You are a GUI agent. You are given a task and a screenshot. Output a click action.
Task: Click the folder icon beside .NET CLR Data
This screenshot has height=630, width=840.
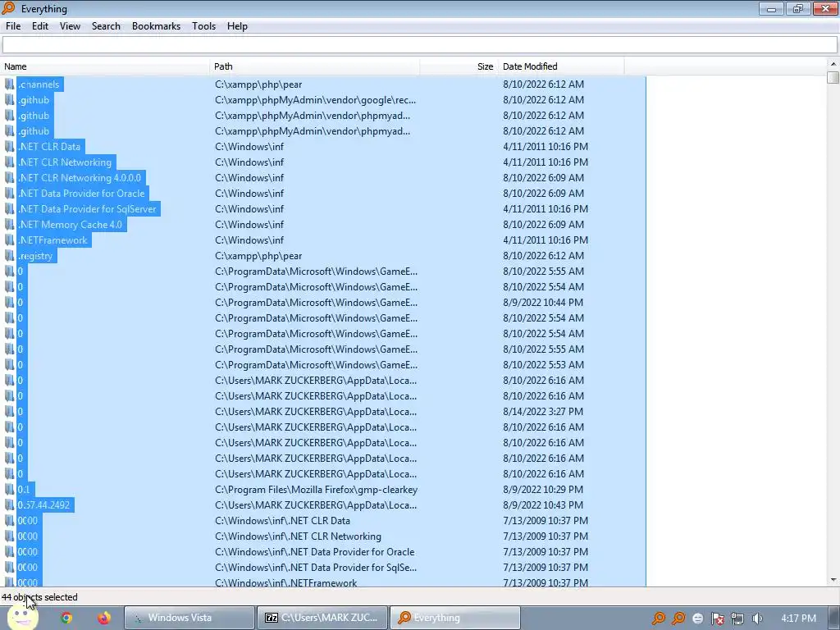[10, 146]
